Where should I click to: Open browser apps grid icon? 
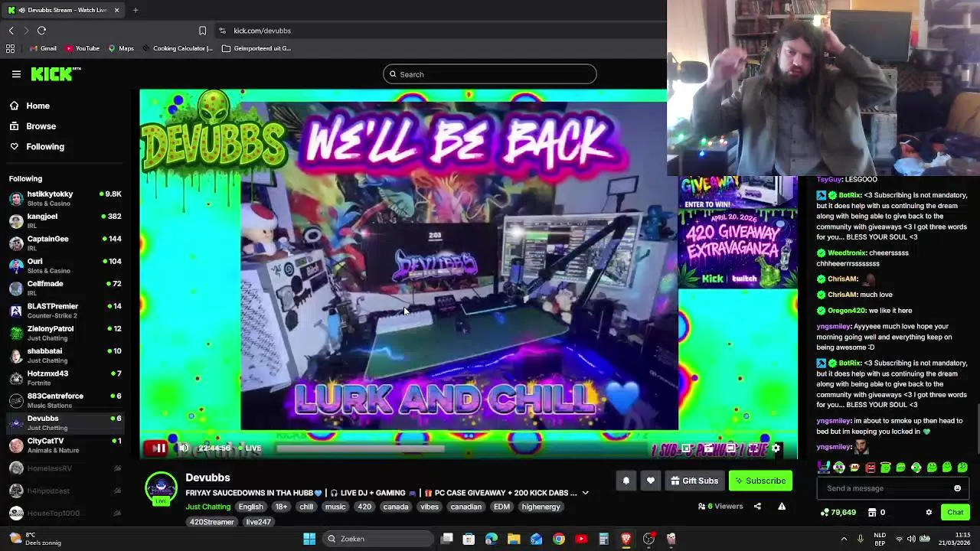(x=10, y=48)
